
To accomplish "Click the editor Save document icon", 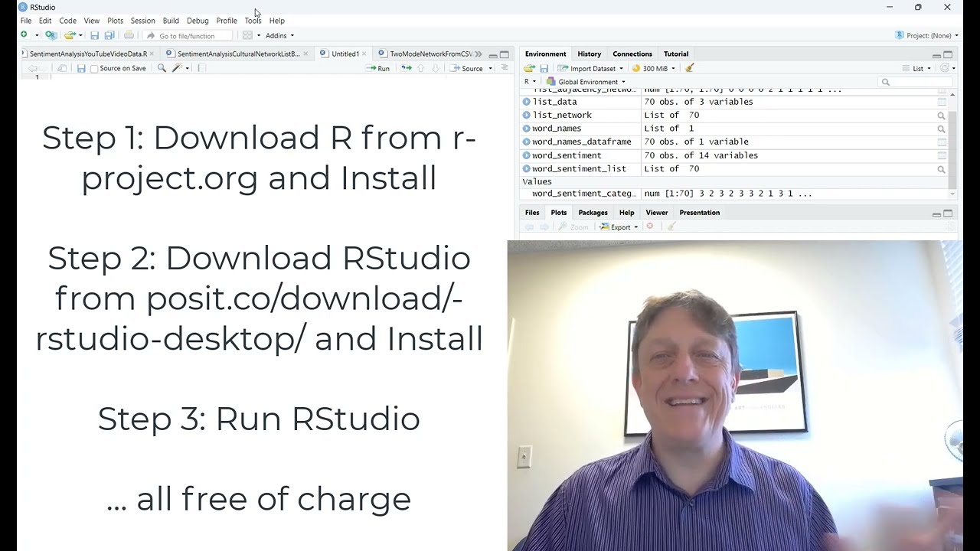I will (81, 68).
